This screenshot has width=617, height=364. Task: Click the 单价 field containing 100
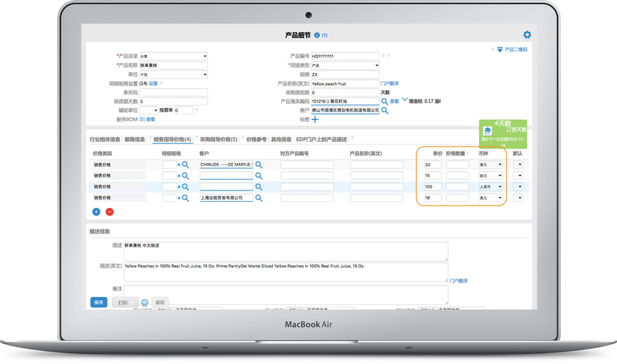(432, 187)
